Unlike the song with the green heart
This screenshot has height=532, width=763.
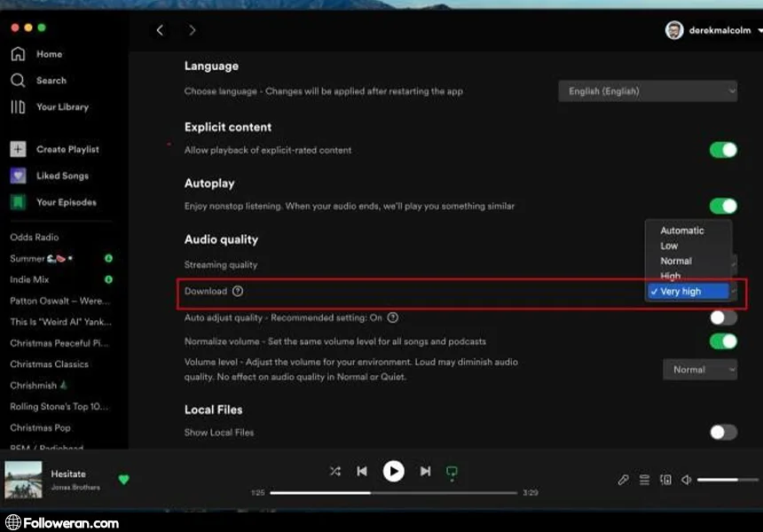[x=123, y=480]
